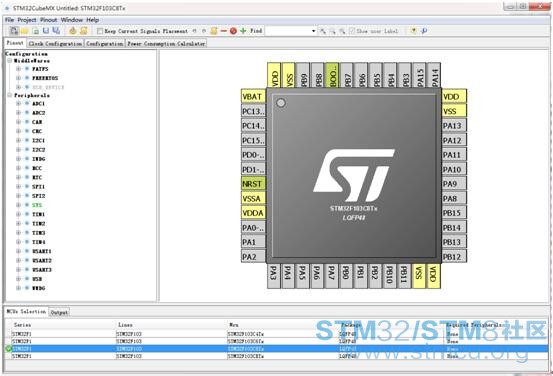Toggle the Show user Label checkbox
The width and height of the screenshot is (553, 376).
pos(352,31)
